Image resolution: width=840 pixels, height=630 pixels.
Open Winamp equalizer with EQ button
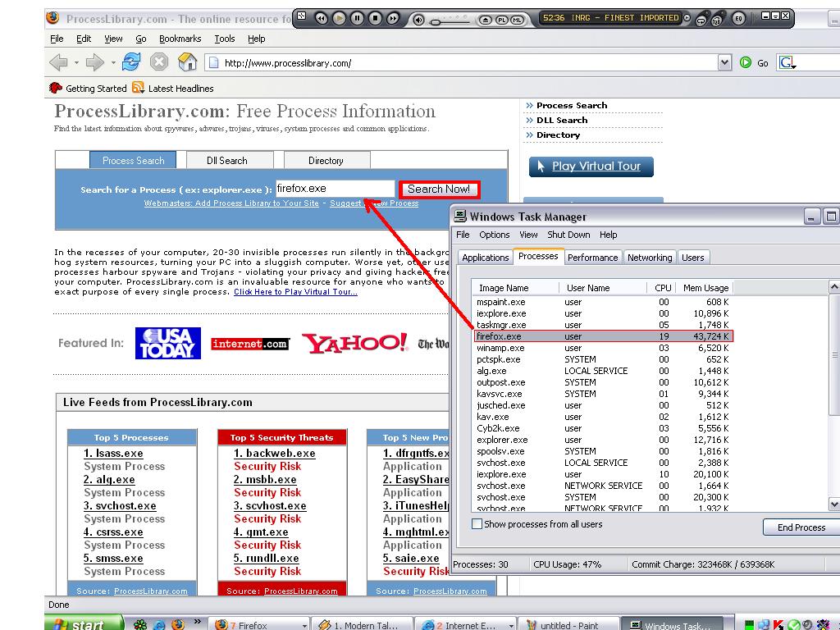point(739,18)
